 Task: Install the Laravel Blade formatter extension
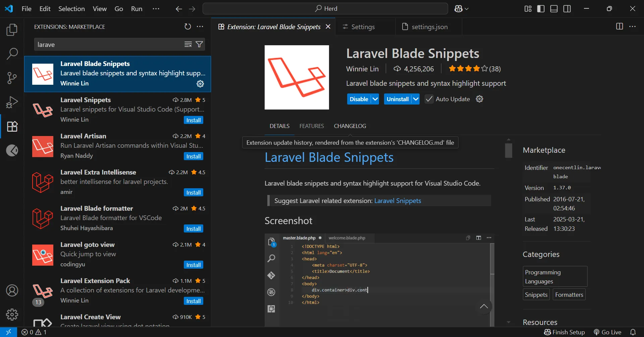pos(194,229)
